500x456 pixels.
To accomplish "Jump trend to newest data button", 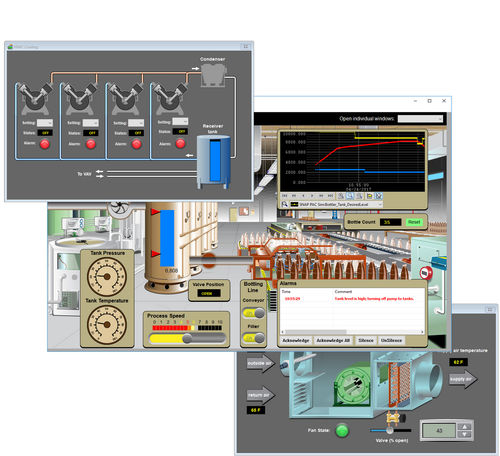I will pyautogui.click(x=330, y=196).
